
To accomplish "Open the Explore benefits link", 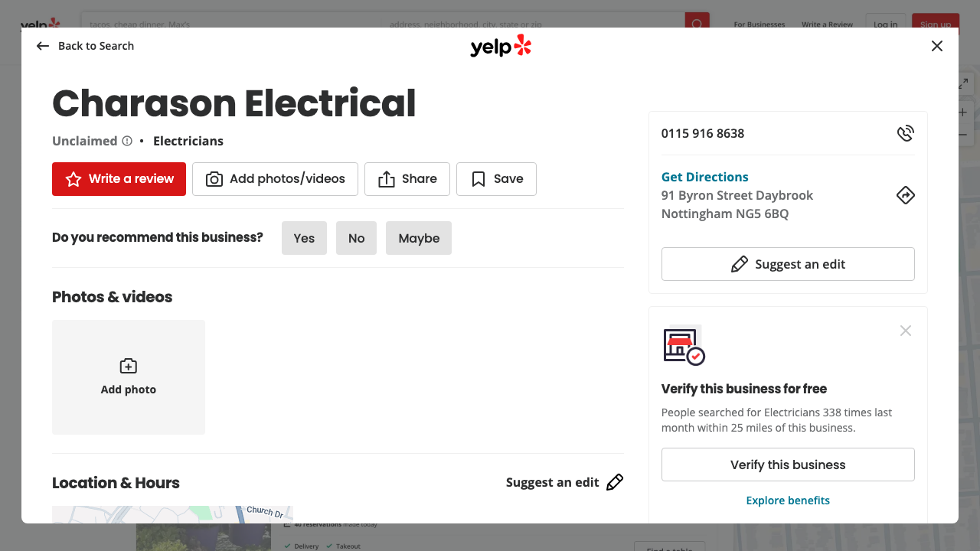I will click(788, 500).
